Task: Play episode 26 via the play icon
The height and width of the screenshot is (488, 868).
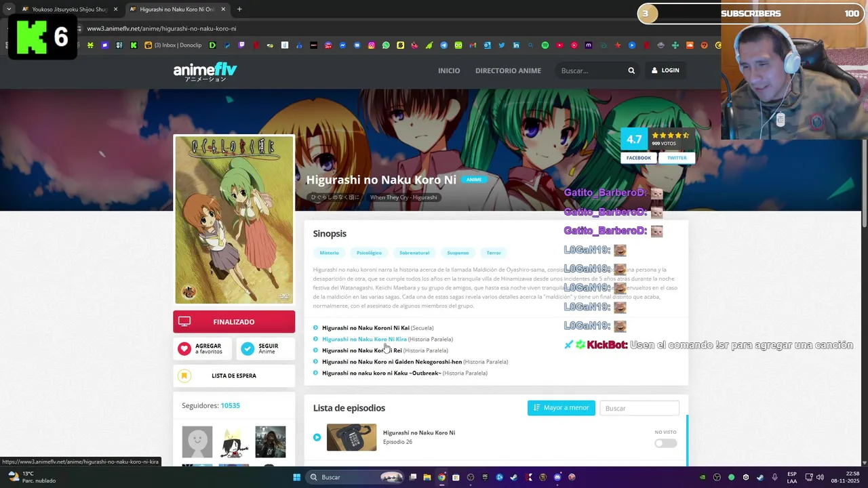Action: point(317,437)
